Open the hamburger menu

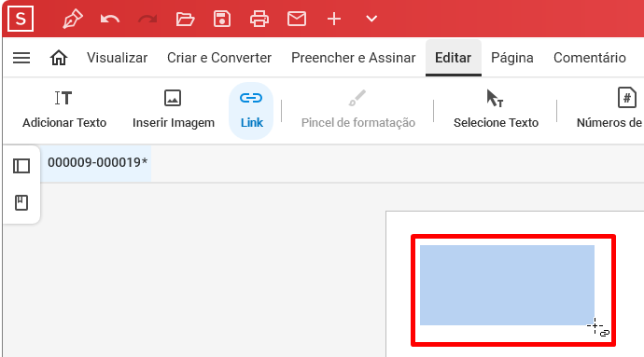pyautogui.click(x=21, y=58)
